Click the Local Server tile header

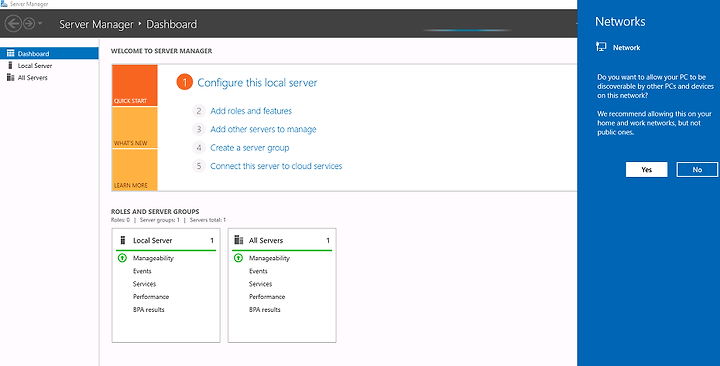click(x=166, y=240)
